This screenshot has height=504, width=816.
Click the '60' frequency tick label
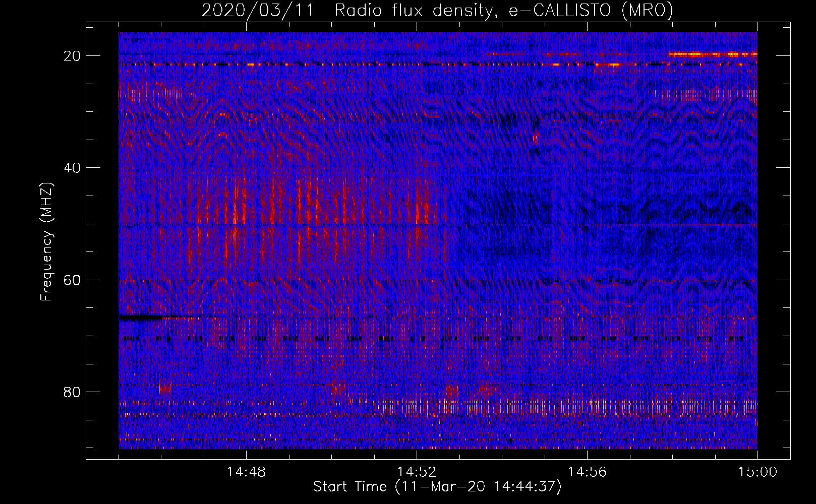(72, 280)
